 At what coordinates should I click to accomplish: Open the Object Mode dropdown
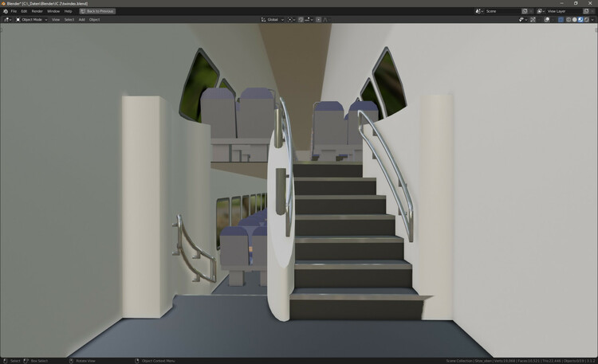[31, 20]
